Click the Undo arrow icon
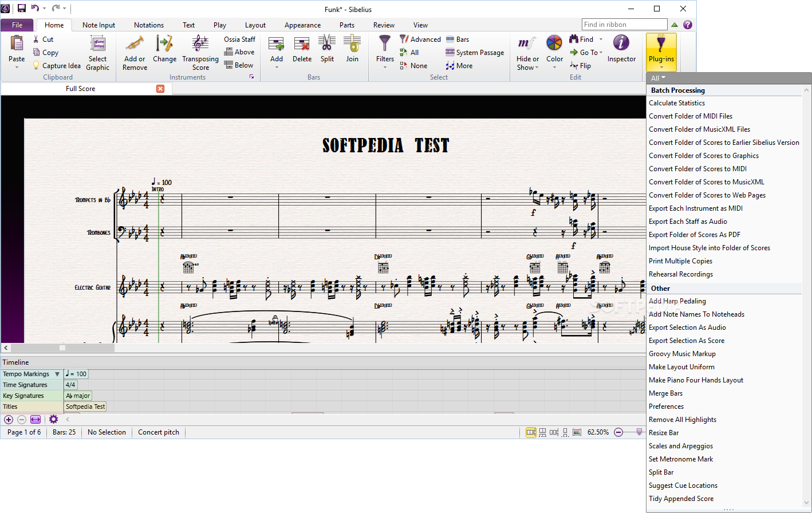The width and height of the screenshot is (812, 513). (x=34, y=8)
